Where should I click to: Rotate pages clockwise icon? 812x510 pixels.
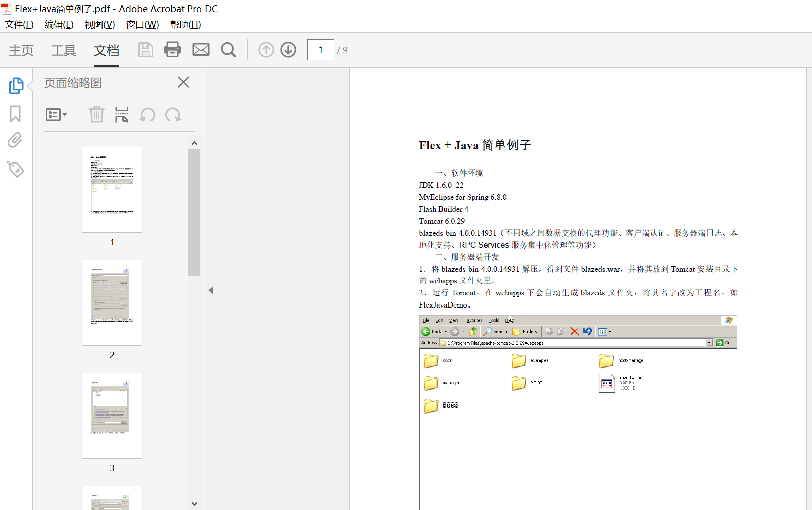click(173, 115)
